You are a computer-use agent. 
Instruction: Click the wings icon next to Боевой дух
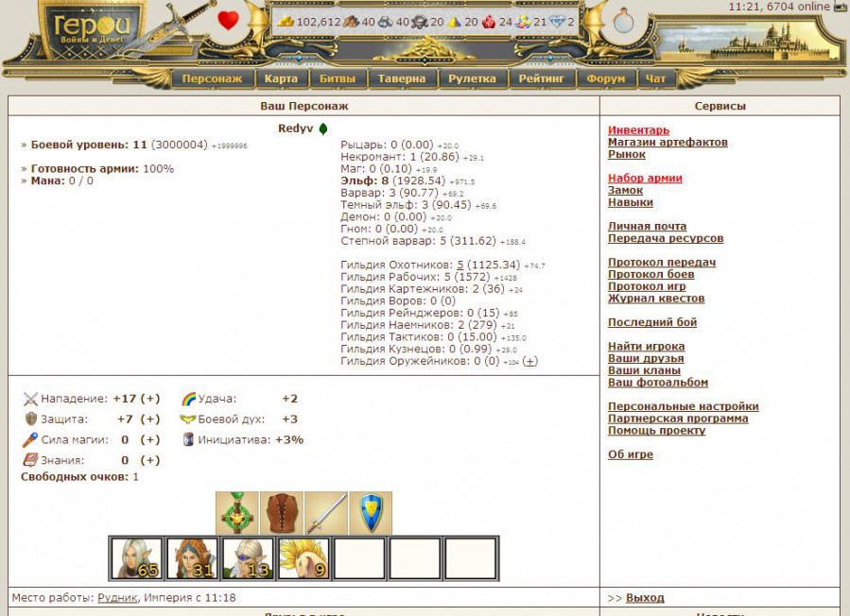click(x=187, y=419)
